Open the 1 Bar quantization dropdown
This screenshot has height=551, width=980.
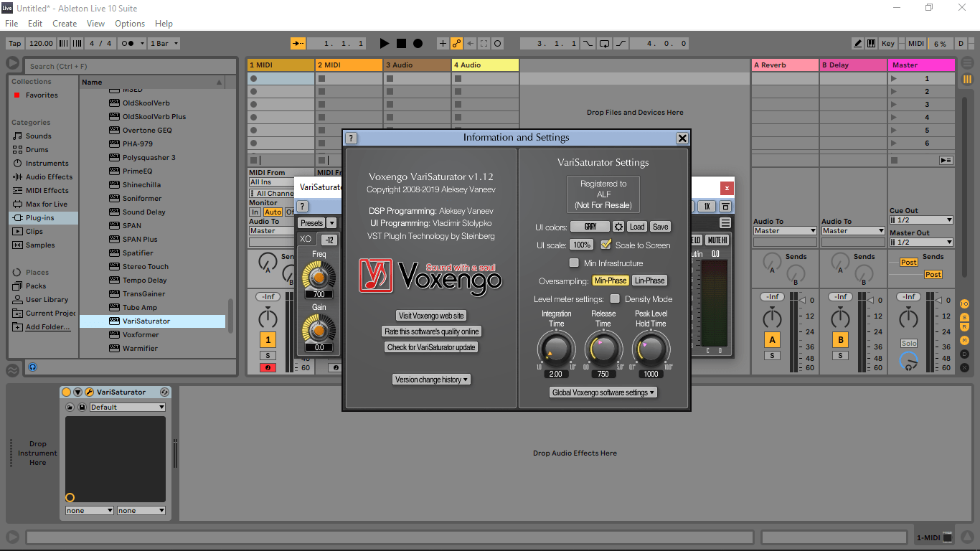pos(164,44)
